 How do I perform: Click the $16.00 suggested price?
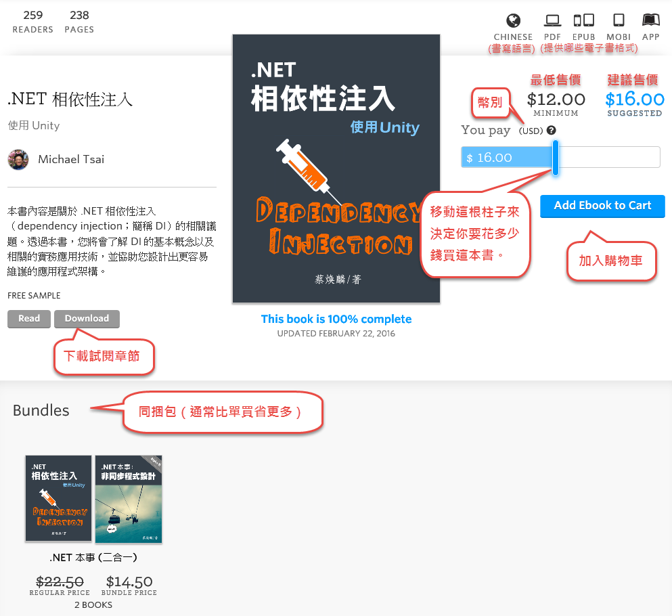pyautogui.click(x=634, y=100)
